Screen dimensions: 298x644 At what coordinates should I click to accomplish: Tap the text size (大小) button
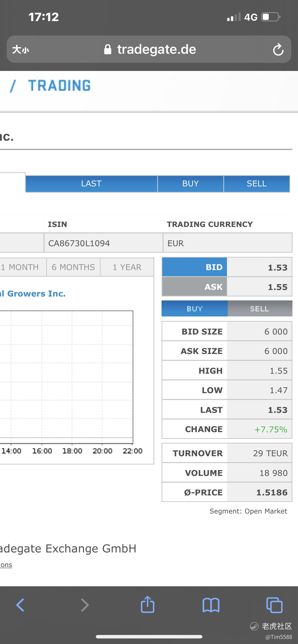pyautogui.click(x=20, y=50)
